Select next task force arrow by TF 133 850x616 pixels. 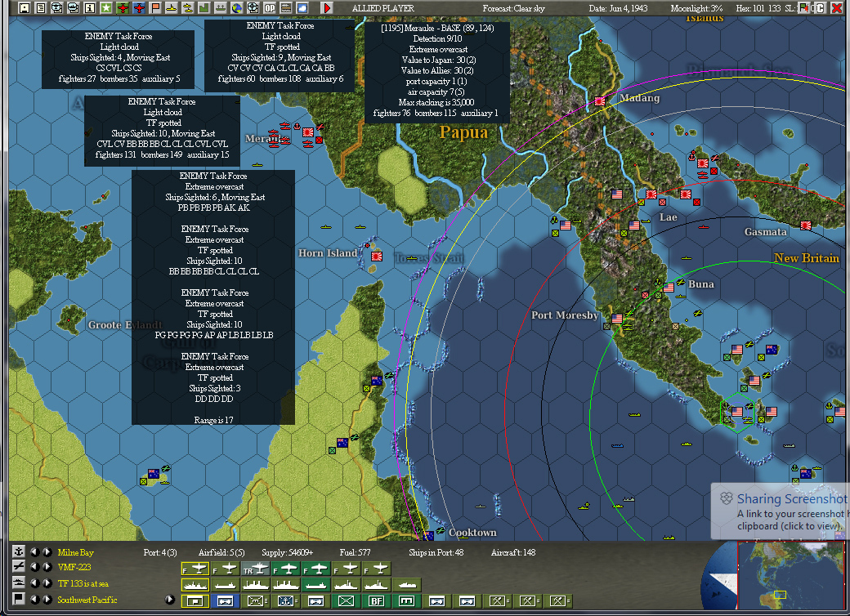coord(47,583)
